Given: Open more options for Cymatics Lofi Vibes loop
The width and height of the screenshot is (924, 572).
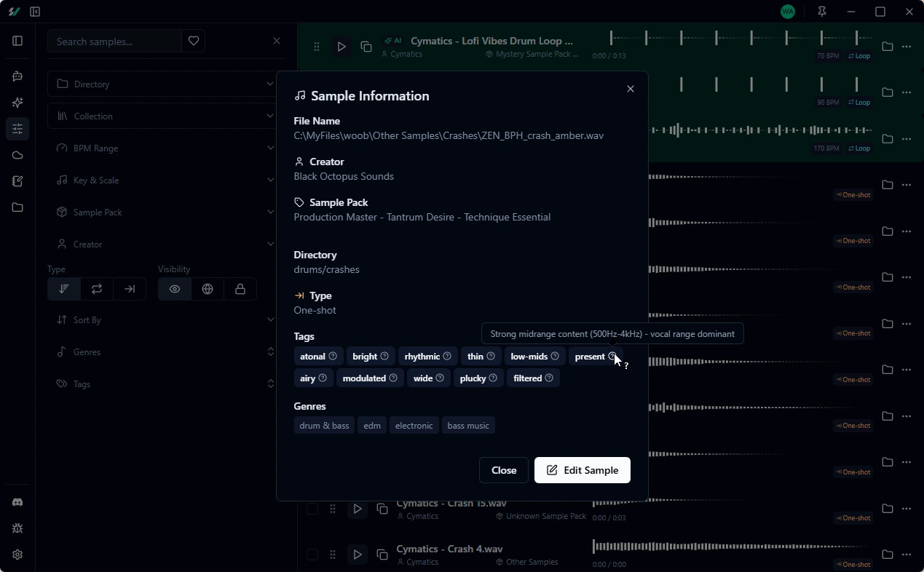Looking at the screenshot, I should 907,47.
